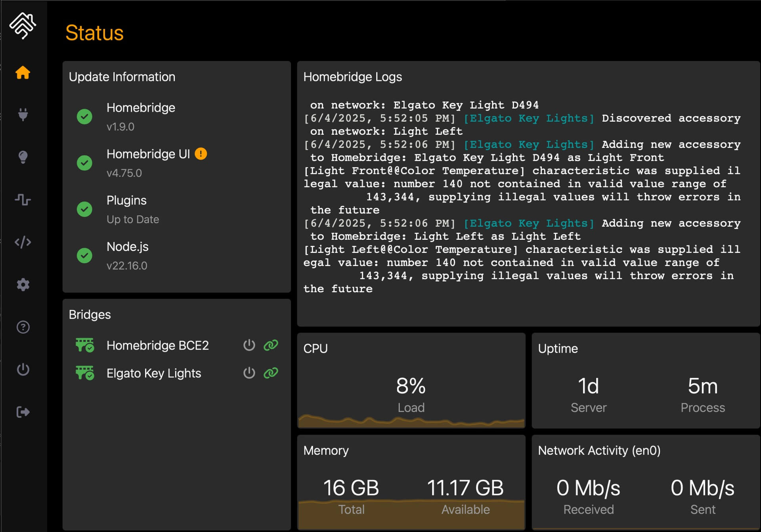Click the Elgato Key Lights bridge icon

(x=85, y=373)
